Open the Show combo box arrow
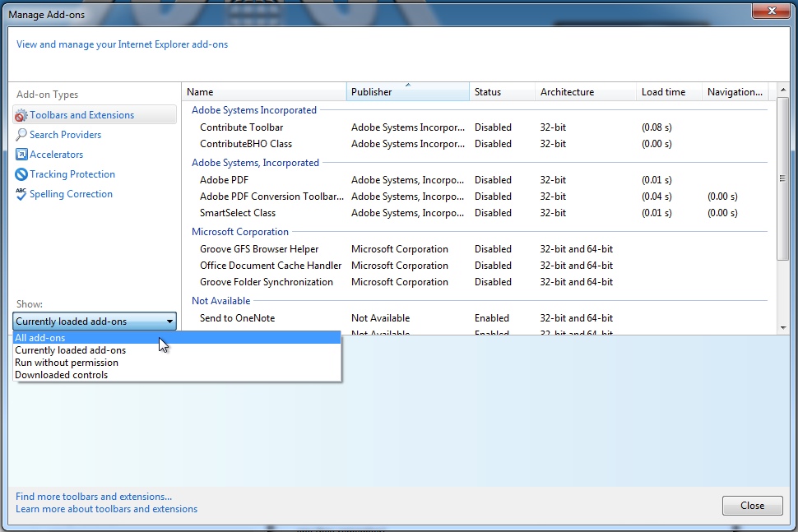 point(169,322)
